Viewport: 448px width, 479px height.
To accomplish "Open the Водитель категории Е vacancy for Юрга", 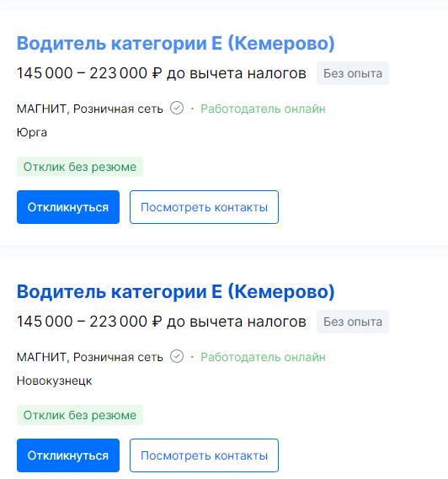I will [176, 44].
